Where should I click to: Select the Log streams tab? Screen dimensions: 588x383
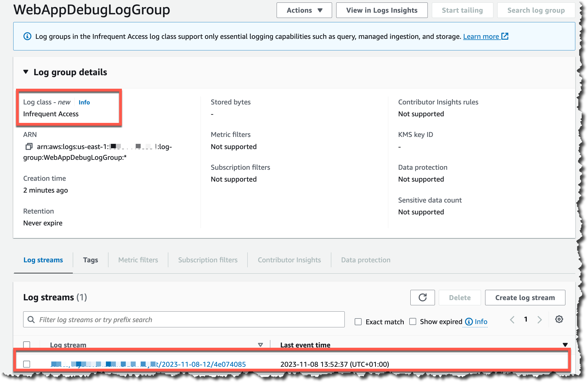[43, 260]
